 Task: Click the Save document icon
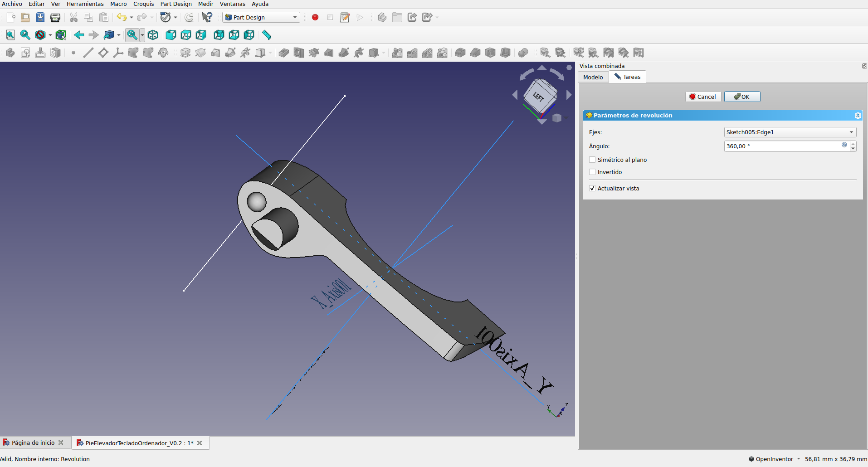coord(40,17)
